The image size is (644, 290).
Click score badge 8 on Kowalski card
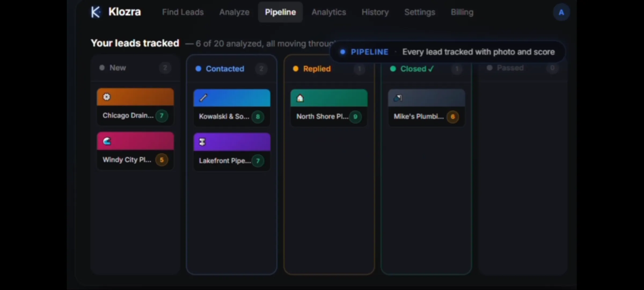point(258,117)
